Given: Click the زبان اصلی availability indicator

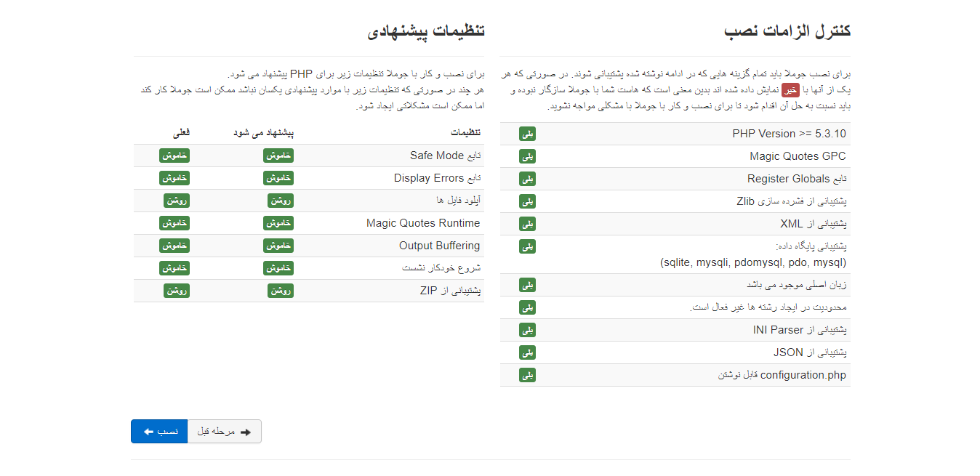Looking at the screenshot, I should 527,285.
